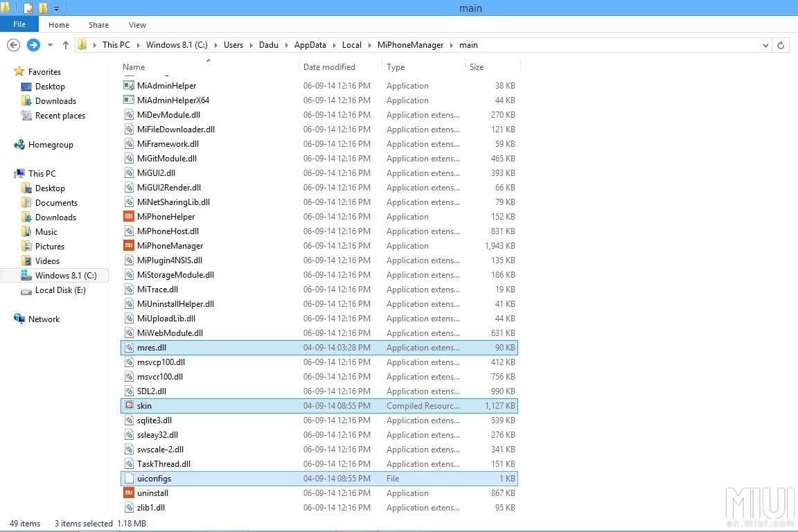Click the uninstall application icon
Viewport: 798px width, 532px height.
[129, 493]
